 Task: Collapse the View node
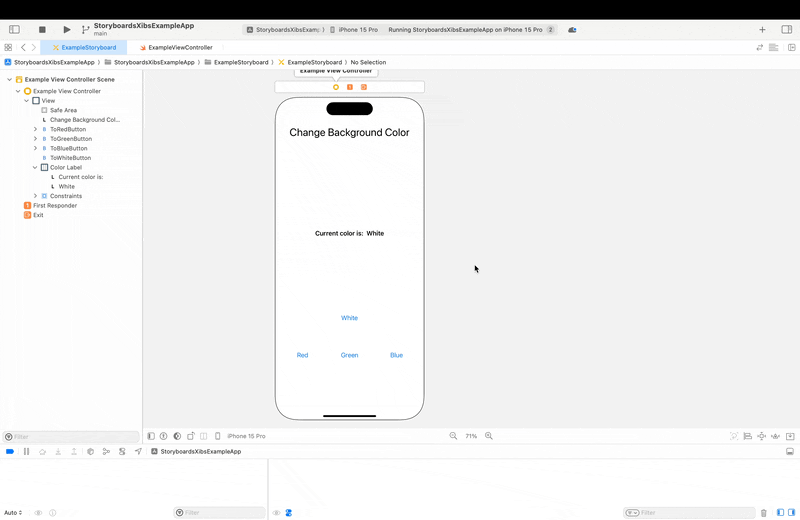click(x=27, y=101)
